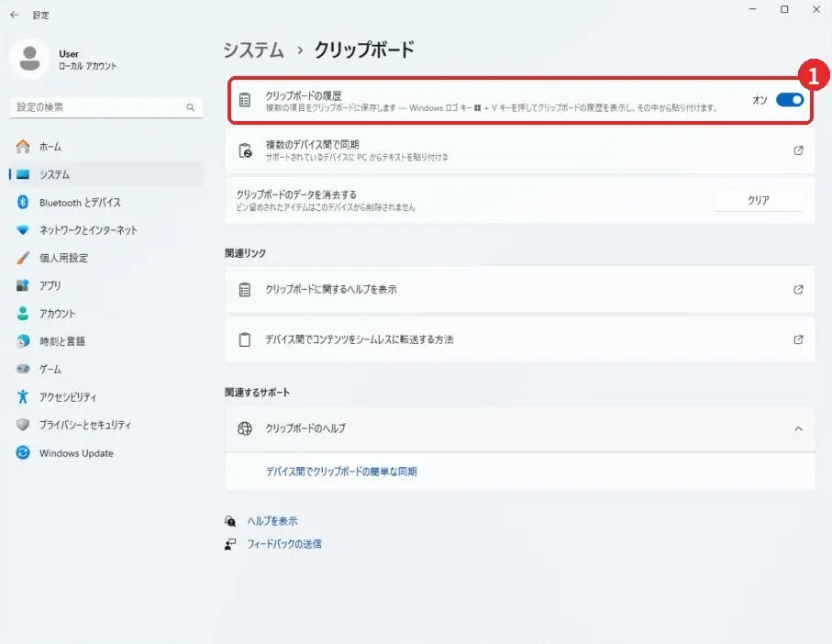Click the フィードバックの送信 link
This screenshot has width=832, height=644.
pyautogui.click(x=283, y=544)
